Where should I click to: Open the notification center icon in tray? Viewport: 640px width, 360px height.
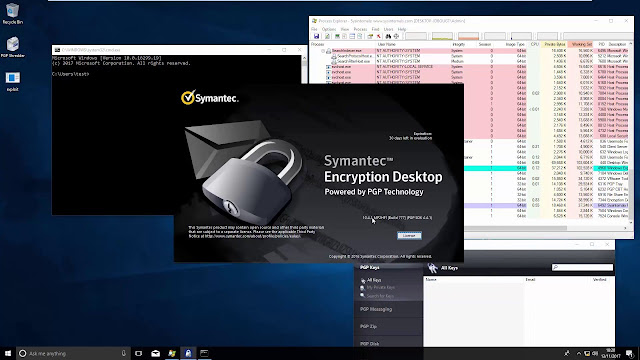[630, 353]
